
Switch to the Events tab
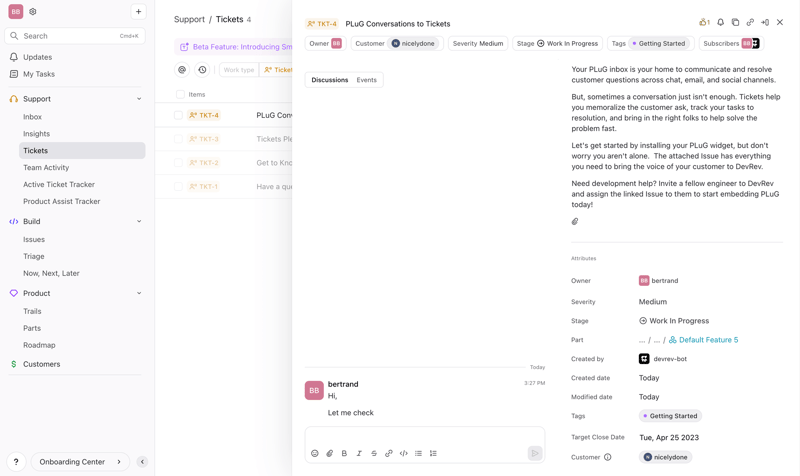[x=366, y=80]
